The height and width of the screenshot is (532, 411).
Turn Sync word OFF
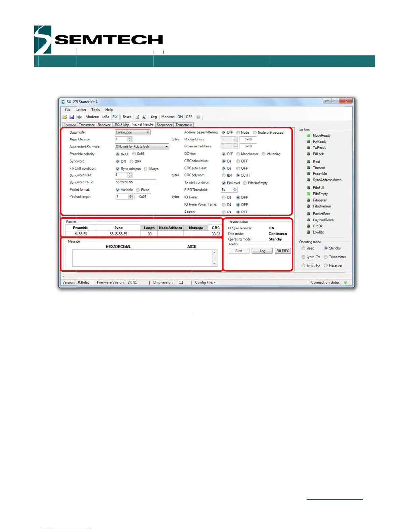coord(131,162)
